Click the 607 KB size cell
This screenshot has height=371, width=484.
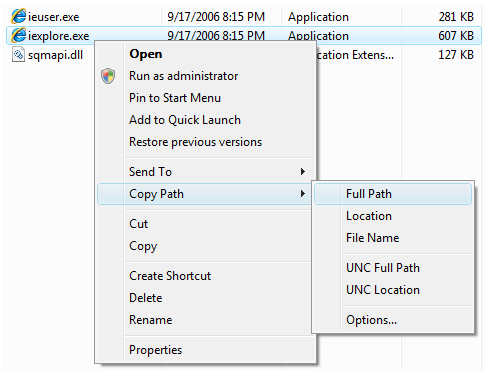[x=456, y=36]
